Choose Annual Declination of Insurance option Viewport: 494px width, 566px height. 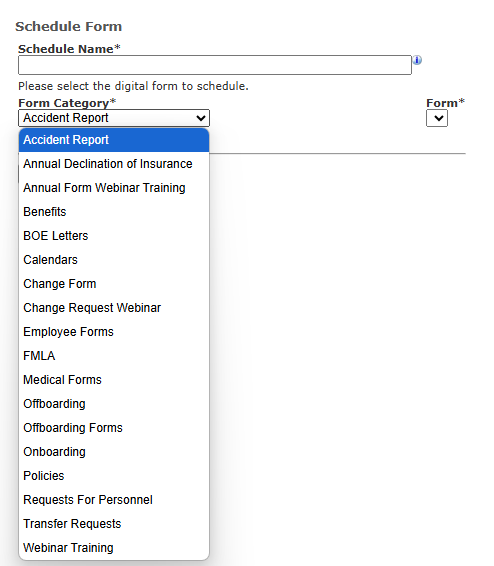(x=114, y=164)
